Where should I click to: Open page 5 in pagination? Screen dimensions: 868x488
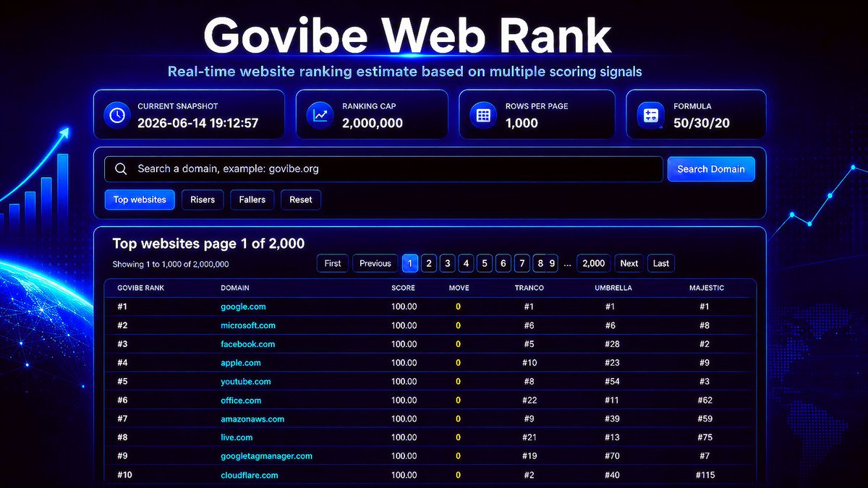[485, 263]
